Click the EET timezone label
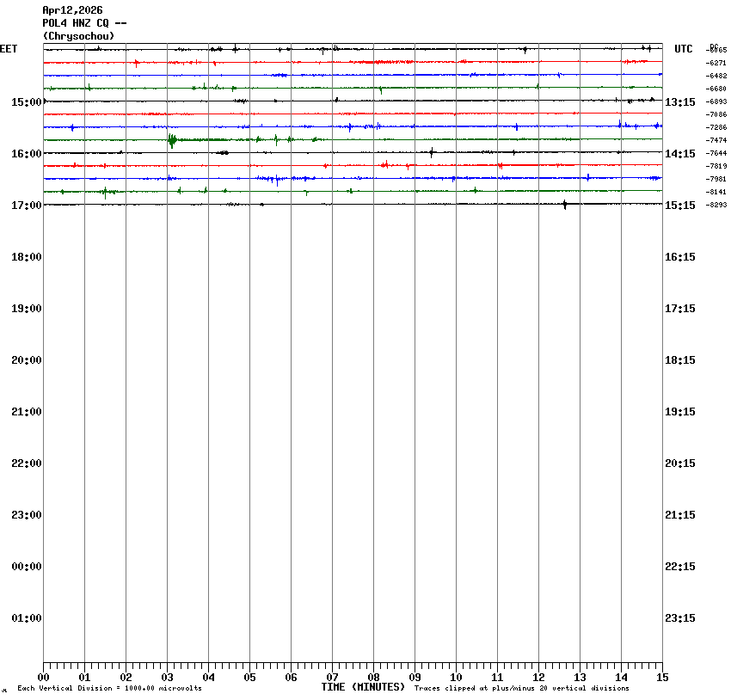 [9, 49]
